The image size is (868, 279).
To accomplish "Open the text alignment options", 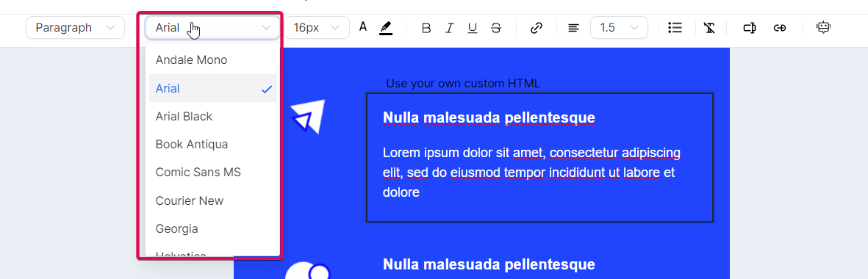I will click(573, 28).
